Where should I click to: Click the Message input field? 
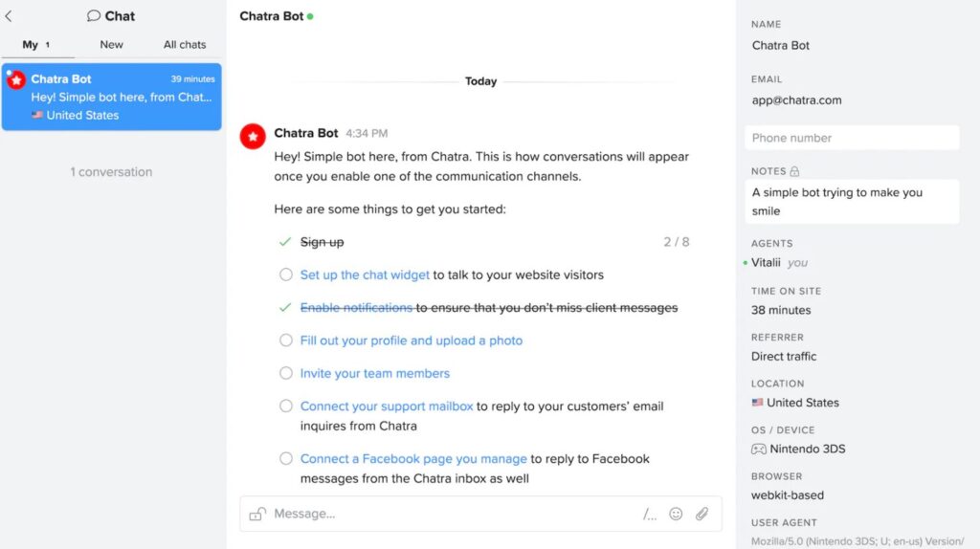[x=450, y=515]
